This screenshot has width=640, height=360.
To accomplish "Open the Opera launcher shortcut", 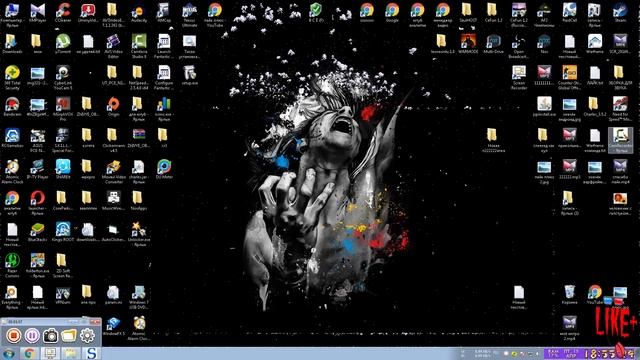I will tap(38, 203).
